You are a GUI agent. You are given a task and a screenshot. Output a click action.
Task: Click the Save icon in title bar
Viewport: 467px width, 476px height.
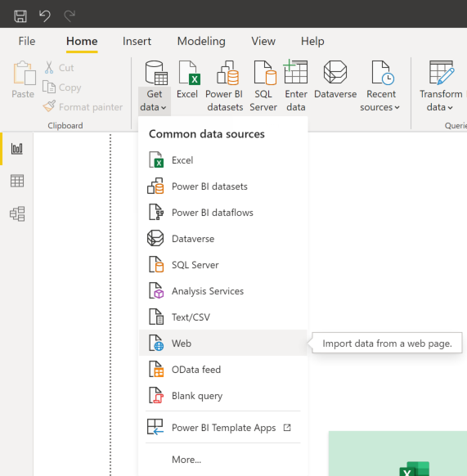(x=20, y=16)
